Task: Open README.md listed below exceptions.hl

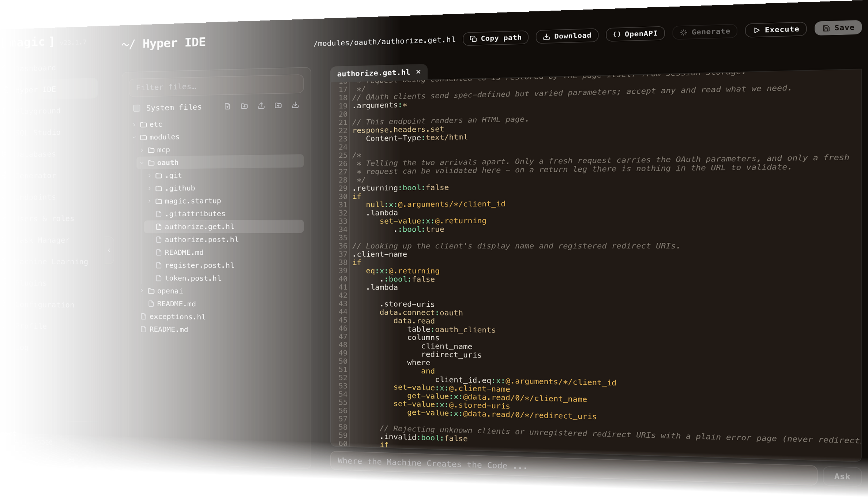Action: 169,329
